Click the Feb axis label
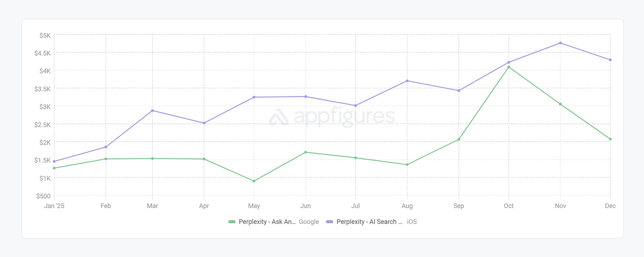 106,206
